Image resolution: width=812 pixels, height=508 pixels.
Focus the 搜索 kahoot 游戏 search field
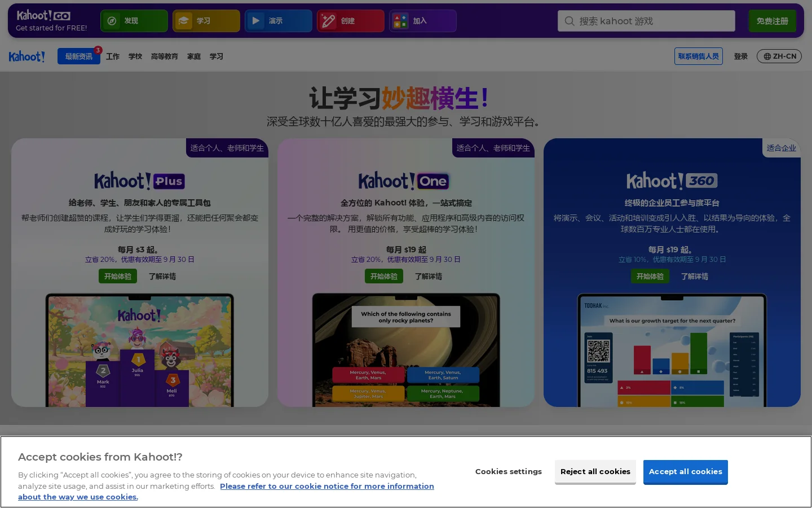click(x=646, y=21)
